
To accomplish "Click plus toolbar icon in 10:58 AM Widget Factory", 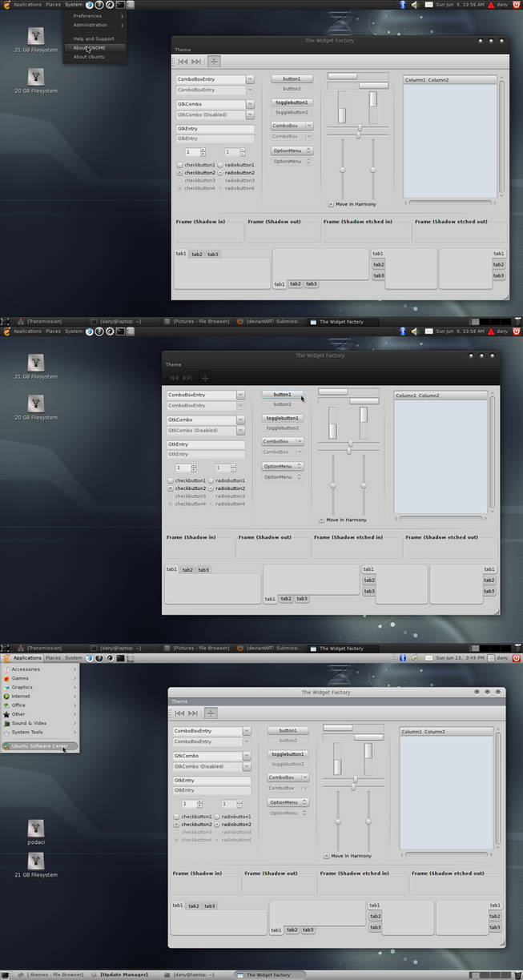I will pos(205,378).
